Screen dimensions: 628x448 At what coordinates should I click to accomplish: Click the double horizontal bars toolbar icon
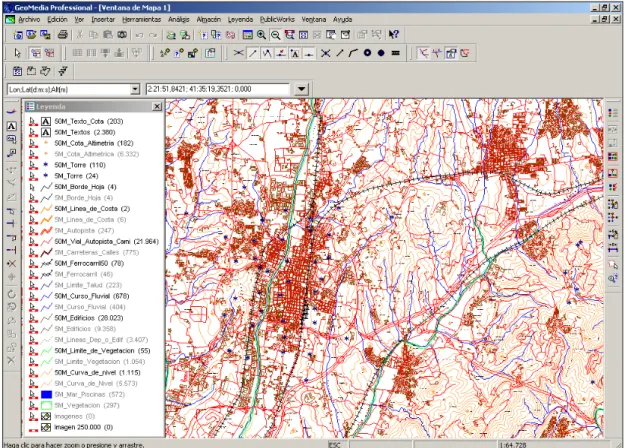point(395,53)
